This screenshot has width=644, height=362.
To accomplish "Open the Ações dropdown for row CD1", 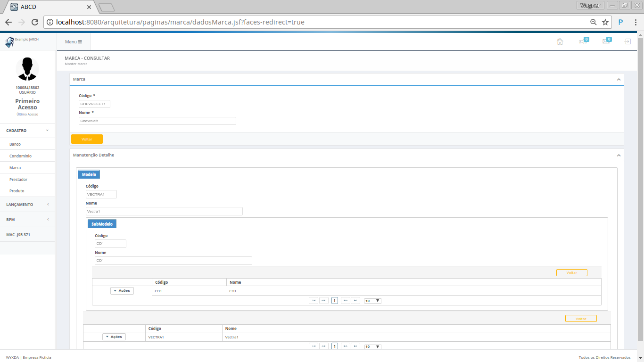I will click(122, 291).
